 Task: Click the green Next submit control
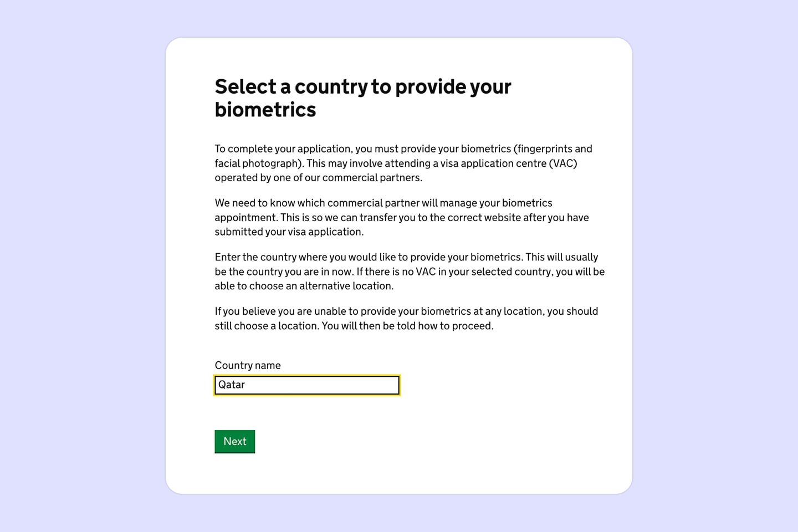click(x=234, y=441)
